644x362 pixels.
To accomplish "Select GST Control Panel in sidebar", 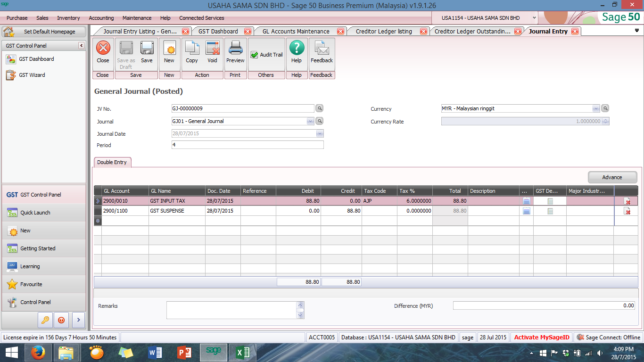I will (44, 195).
